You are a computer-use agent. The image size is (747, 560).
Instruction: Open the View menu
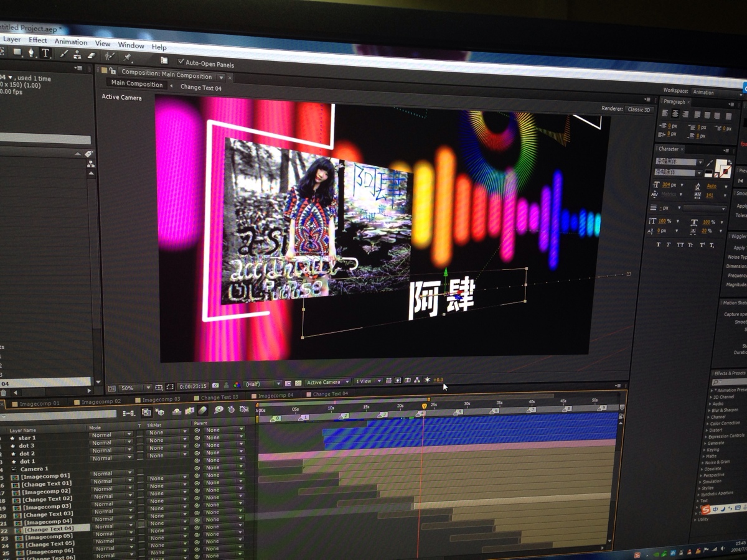[103, 44]
